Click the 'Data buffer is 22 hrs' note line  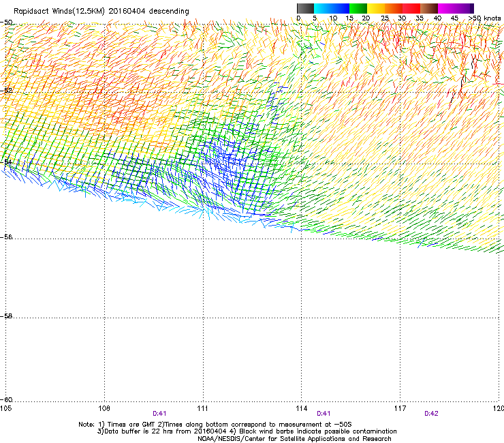pos(247,431)
